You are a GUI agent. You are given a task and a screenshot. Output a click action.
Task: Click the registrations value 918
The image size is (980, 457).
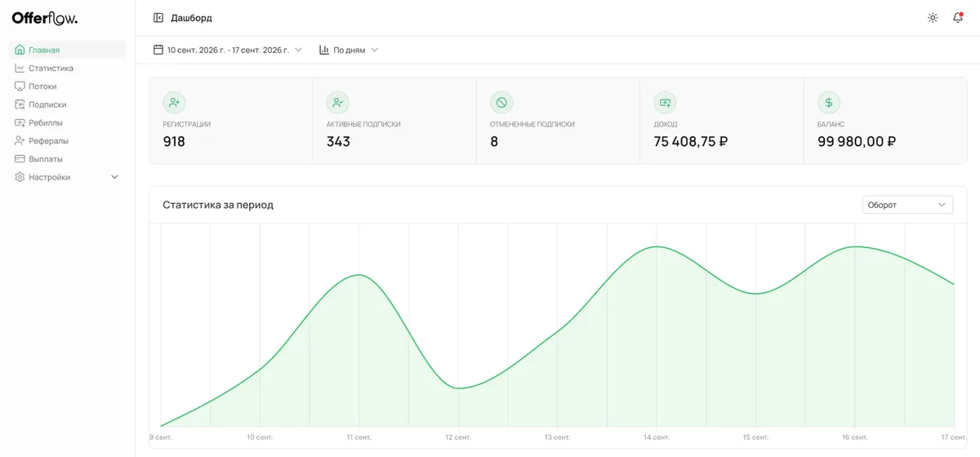[x=174, y=141]
